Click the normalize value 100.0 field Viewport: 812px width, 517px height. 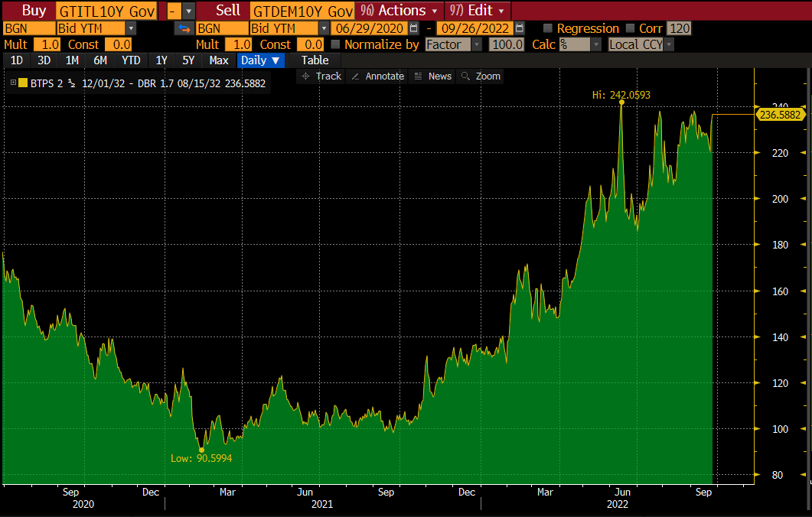[507, 44]
